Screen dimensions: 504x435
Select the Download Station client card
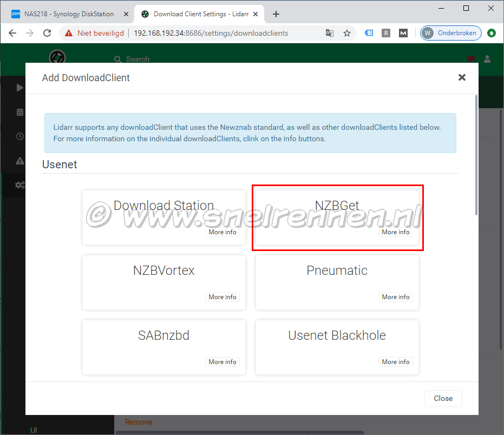pyautogui.click(x=164, y=217)
